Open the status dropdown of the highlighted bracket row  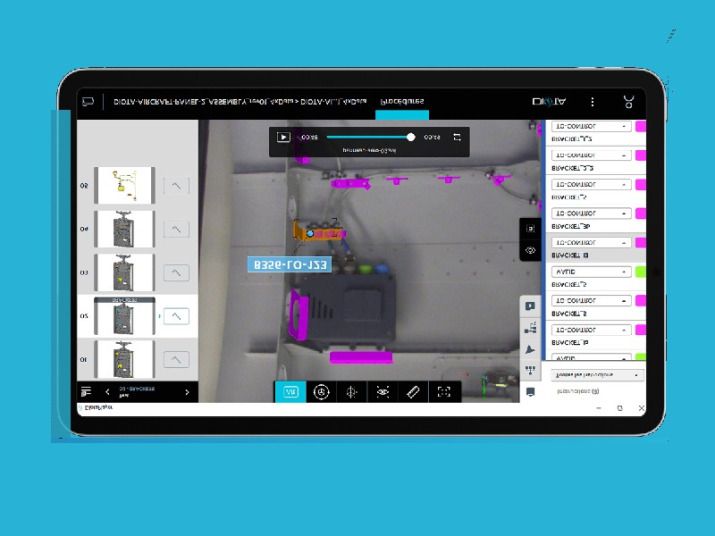[591, 243]
